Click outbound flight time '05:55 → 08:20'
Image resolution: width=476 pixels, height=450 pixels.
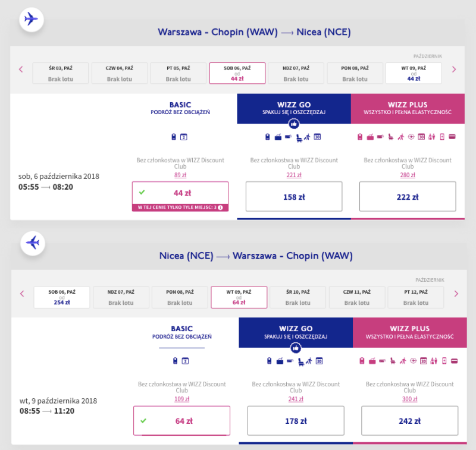pos(46,187)
